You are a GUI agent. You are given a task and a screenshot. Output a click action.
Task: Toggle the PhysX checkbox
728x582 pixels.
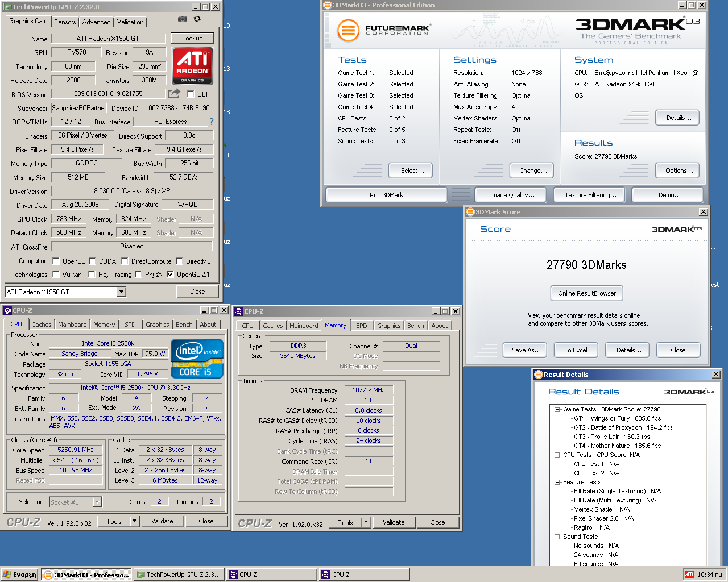point(138,274)
